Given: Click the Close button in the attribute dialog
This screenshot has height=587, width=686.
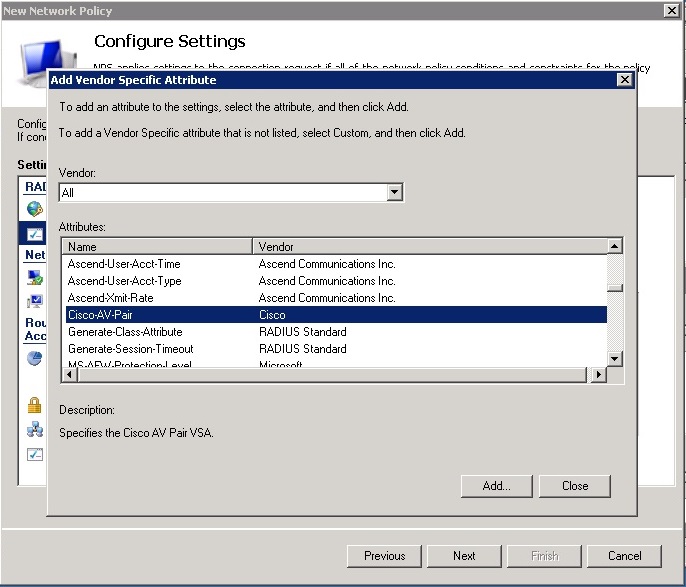Looking at the screenshot, I should (574, 486).
